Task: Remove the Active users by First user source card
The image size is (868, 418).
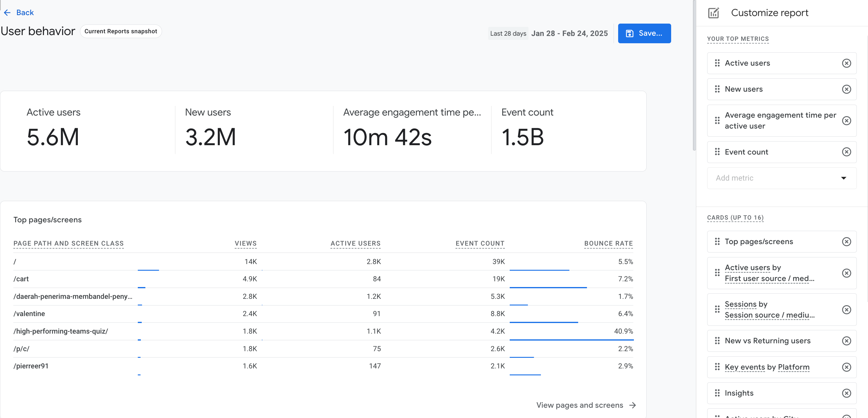Action: tap(847, 273)
